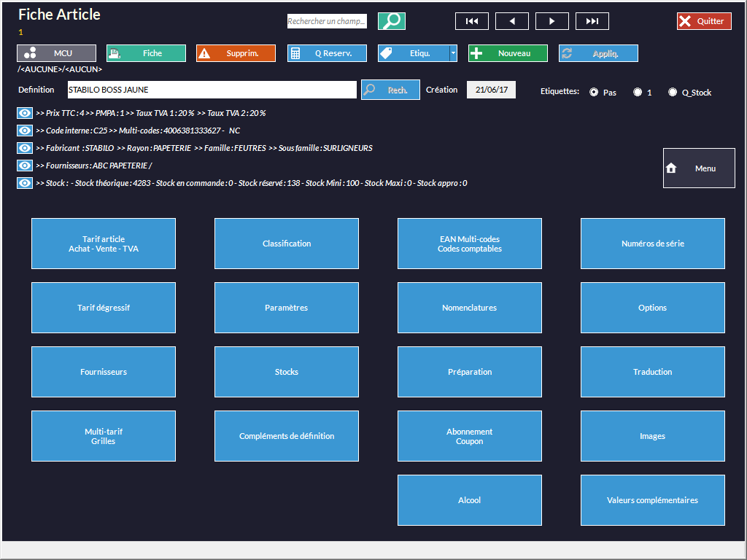Go to previous article record
The width and height of the screenshot is (747, 560).
tap(511, 21)
